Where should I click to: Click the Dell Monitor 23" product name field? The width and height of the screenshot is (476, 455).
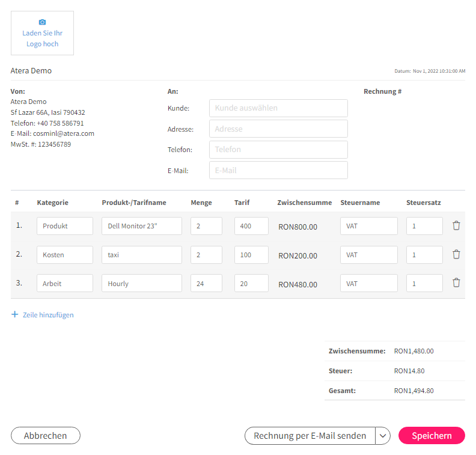(x=142, y=226)
